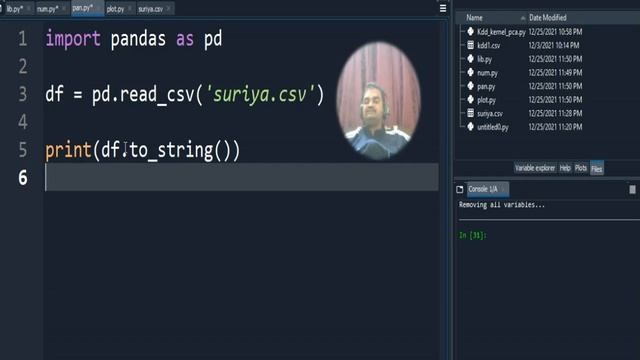This screenshot has width=640, height=360.
Task: Switch to the Variable explorer pane tab
Action: [535, 168]
